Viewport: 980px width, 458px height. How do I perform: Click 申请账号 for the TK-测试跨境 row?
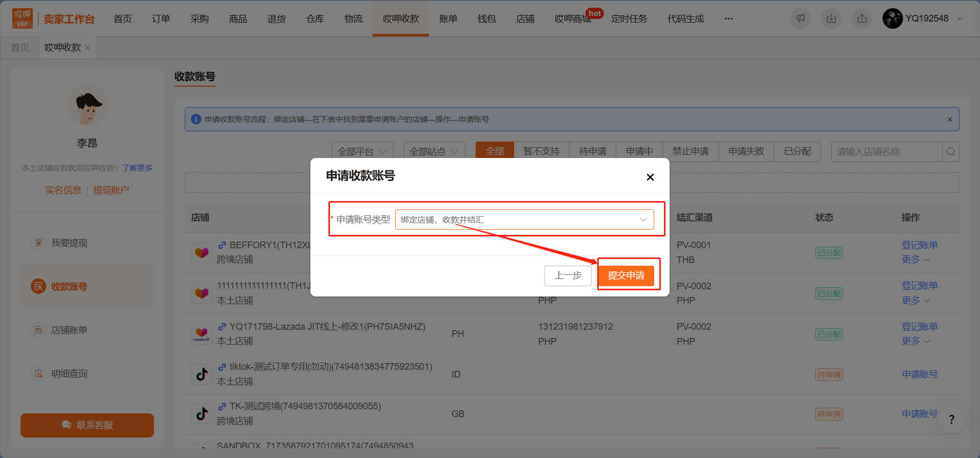919,414
